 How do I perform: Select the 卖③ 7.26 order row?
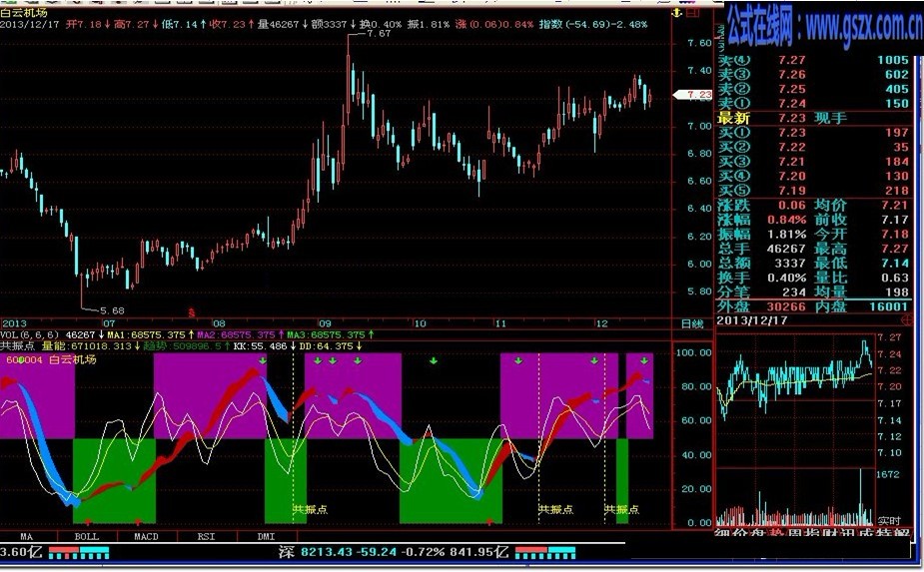coord(813,74)
